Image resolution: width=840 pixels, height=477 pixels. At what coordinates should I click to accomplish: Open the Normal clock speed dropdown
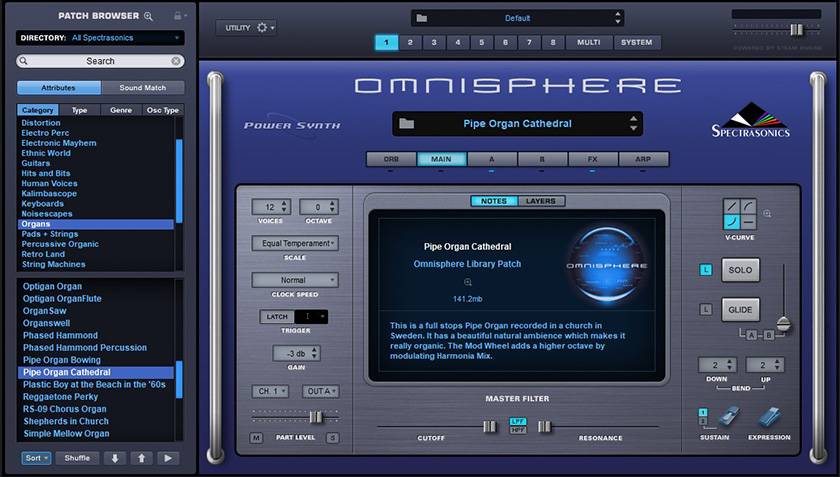(295, 280)
